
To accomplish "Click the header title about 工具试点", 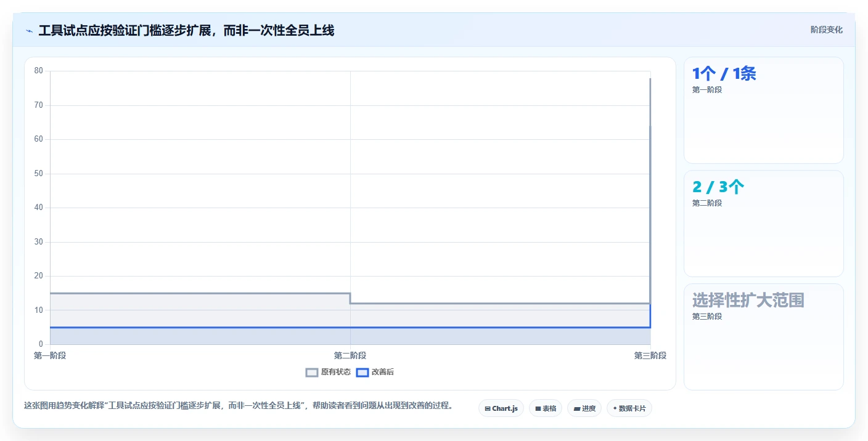I will tap(186, 30).
